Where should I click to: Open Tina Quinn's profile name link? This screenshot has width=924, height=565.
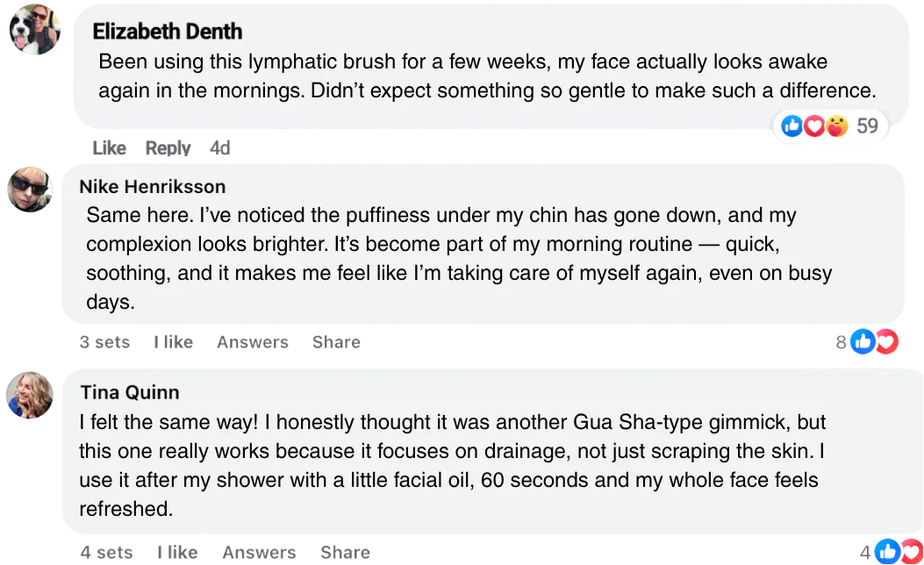(x=130, y=392)
